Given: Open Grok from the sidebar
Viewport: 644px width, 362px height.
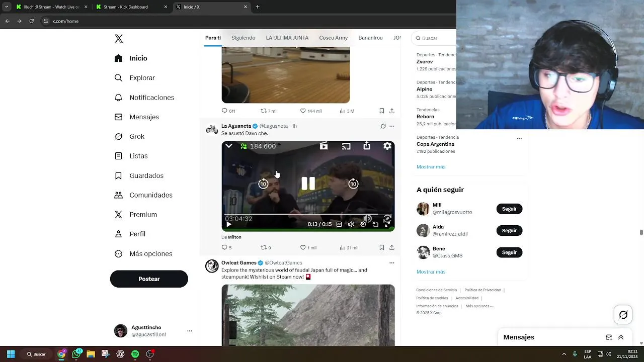Looking at the screenshot, I should [x=129, y=136].
